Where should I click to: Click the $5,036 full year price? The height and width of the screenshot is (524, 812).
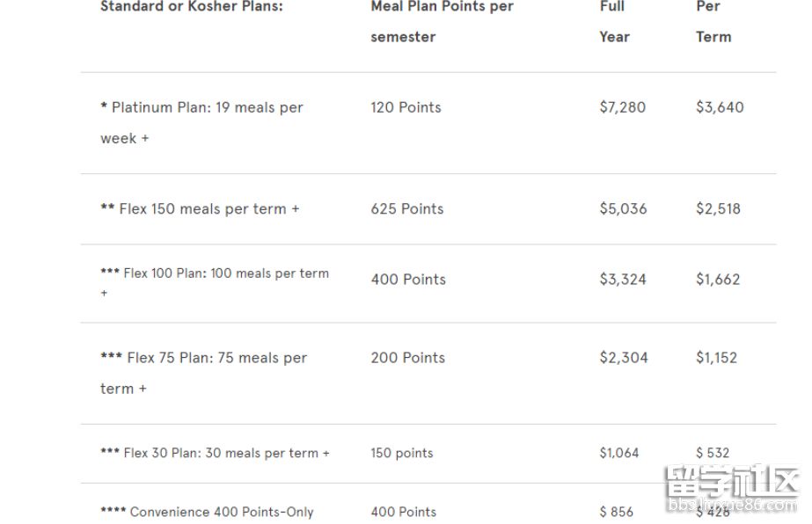[x=623, y=208]
